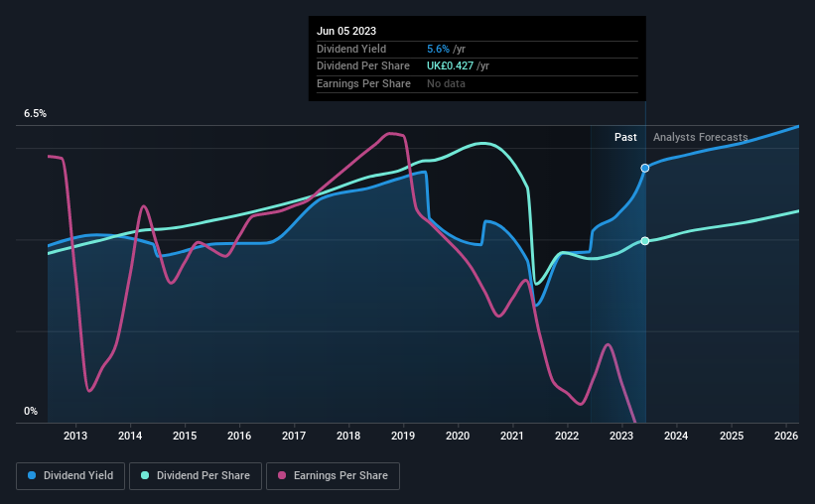Click the tooltip Dividend Per Share row label

tap(362, 66)
